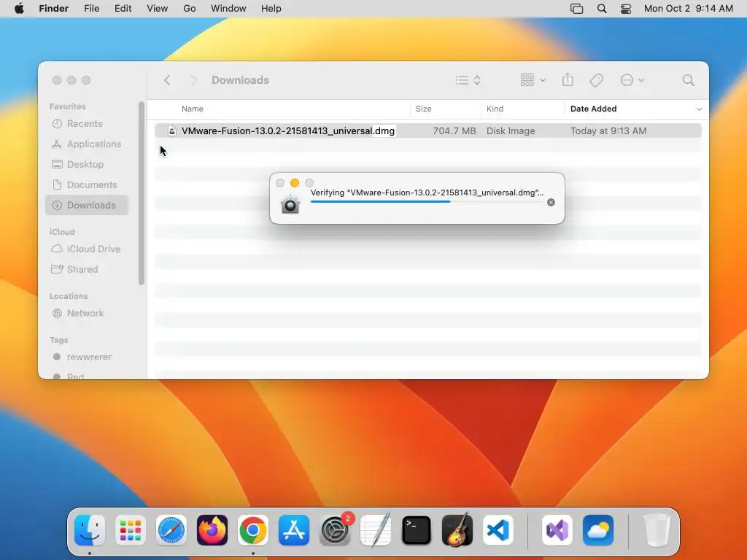This screenshot has width=747, height=560.
Task: Open App Store from the Dock
Action: coord(294,531)
